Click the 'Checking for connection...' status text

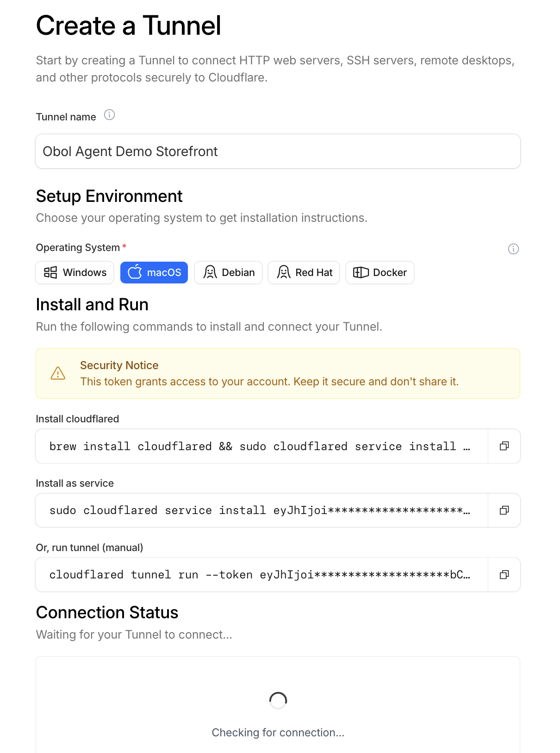[278, 733]
